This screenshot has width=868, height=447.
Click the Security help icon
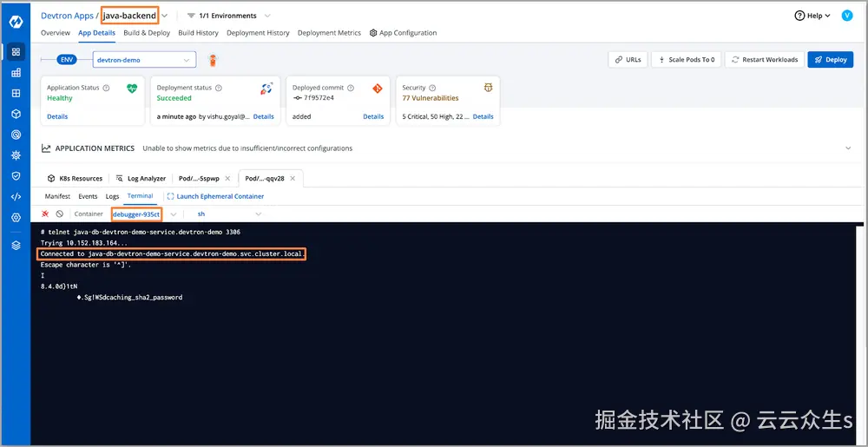432,88
